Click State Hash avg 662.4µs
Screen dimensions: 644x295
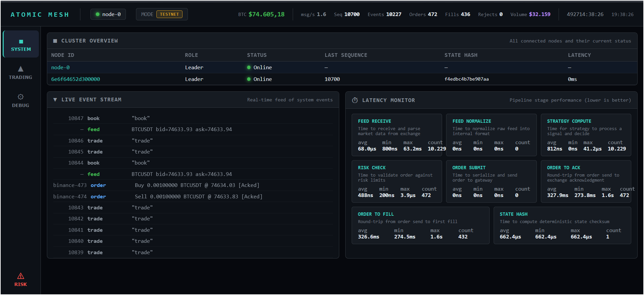(x=510, y=237)
